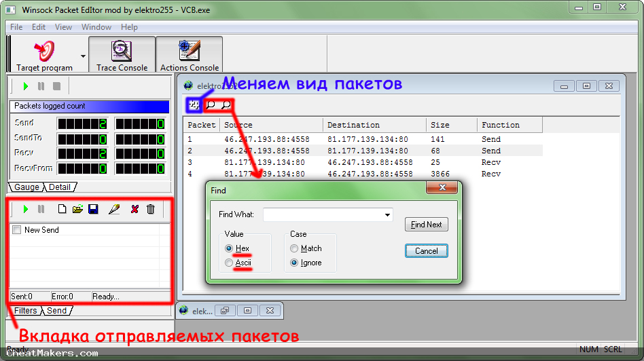Start packet logging with top play button
Viewport: 644px width, 361px height.
[x=25, y=86]
